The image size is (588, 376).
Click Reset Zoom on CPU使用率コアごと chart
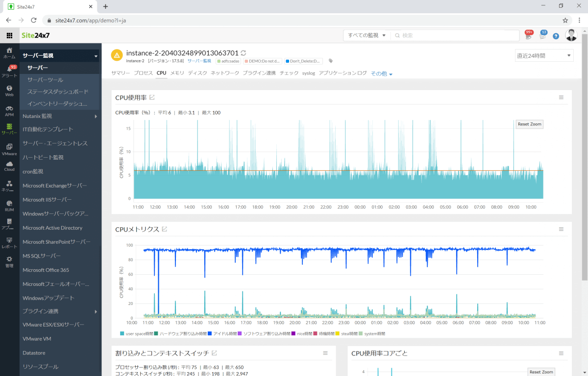[541, 372]
